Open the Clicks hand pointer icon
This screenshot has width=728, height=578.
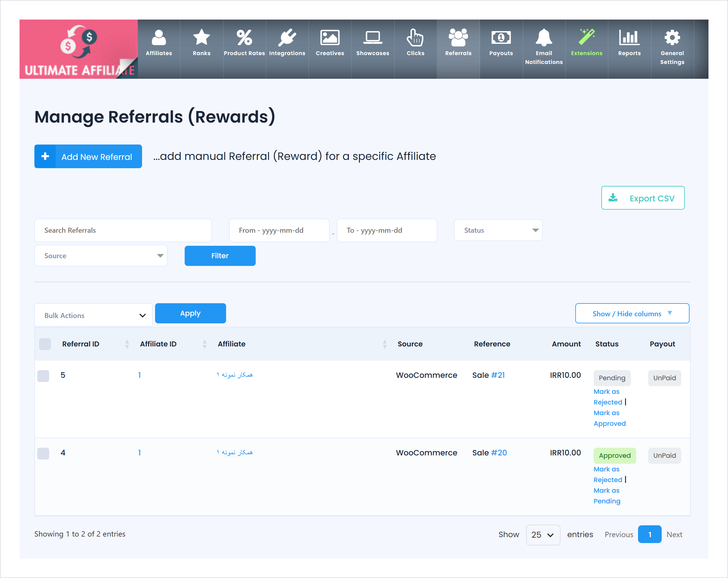415,37
